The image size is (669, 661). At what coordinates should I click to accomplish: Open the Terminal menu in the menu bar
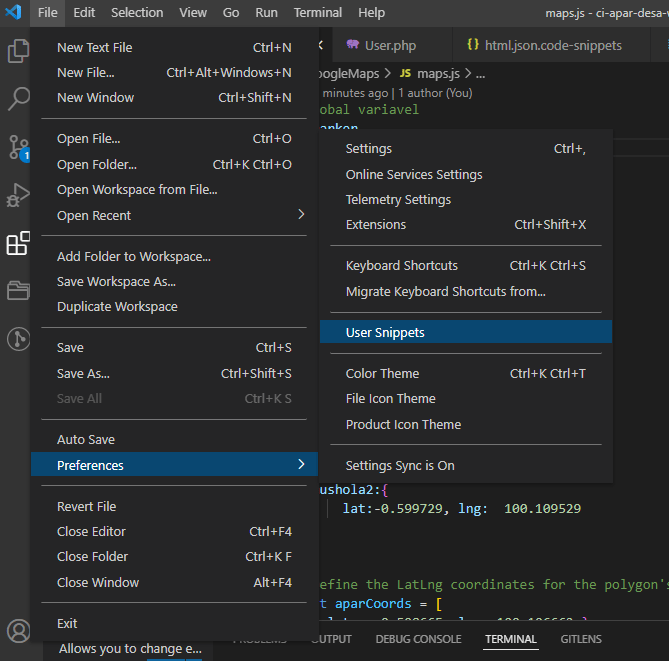click(x=318, y=13)
